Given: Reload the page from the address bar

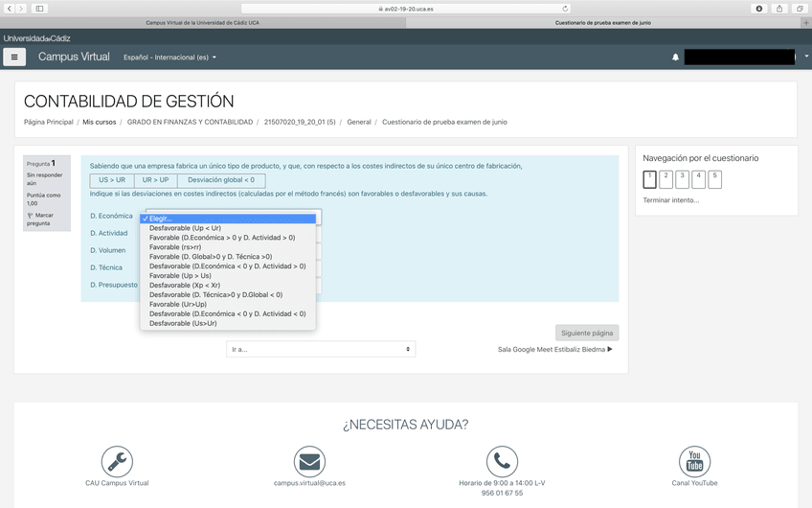Looking at the screenshot, I should pyautogui.click(x=565, y=9).
